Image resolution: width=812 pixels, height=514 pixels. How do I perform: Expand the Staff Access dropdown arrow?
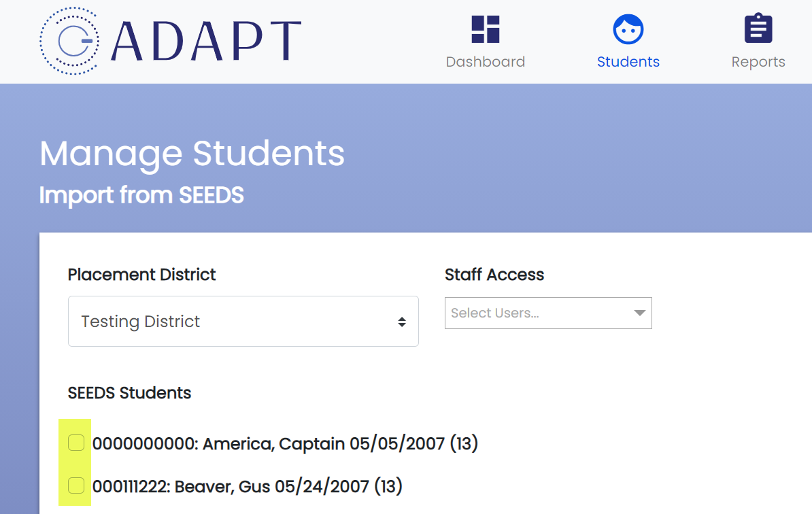coord(639,313)
